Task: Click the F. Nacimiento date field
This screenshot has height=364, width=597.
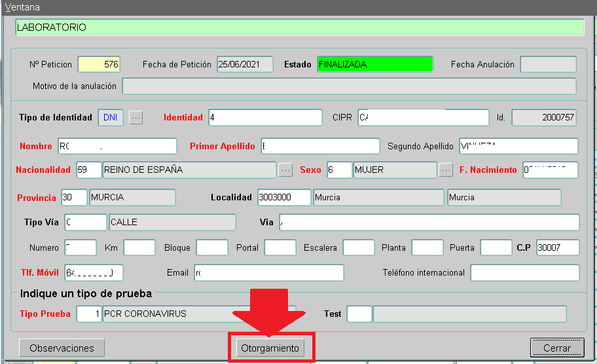Action: [550, 170]
